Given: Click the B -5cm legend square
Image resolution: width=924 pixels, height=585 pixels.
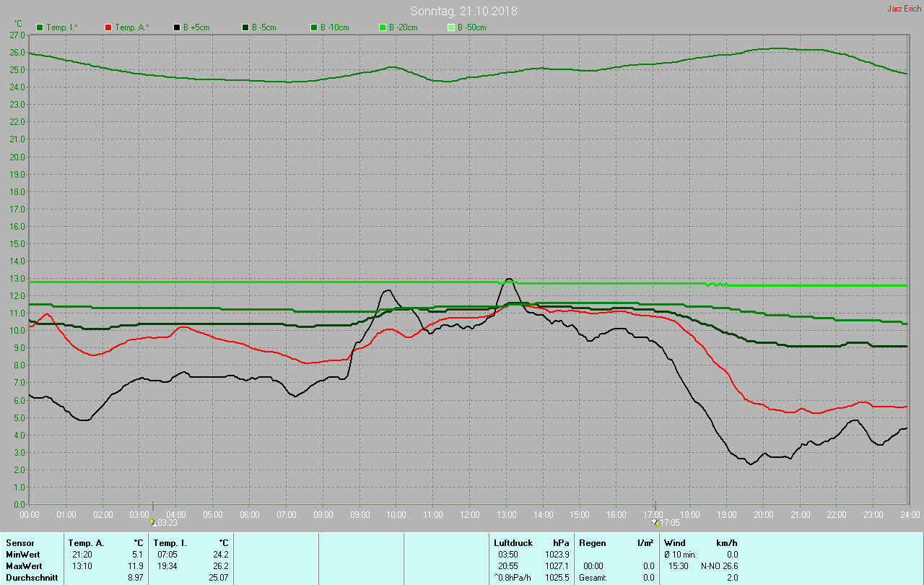Looking at the screenshot, I should (245, 27).
